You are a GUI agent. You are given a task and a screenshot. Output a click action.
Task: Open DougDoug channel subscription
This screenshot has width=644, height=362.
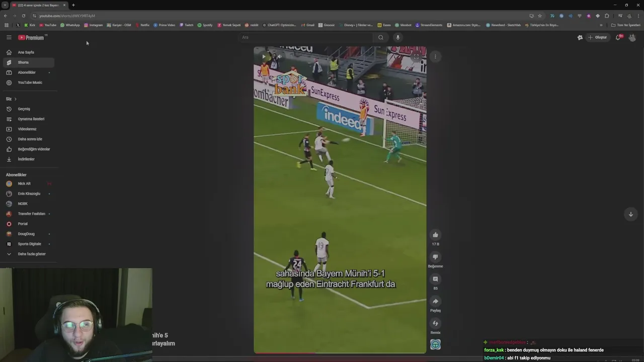click(28, 234)
